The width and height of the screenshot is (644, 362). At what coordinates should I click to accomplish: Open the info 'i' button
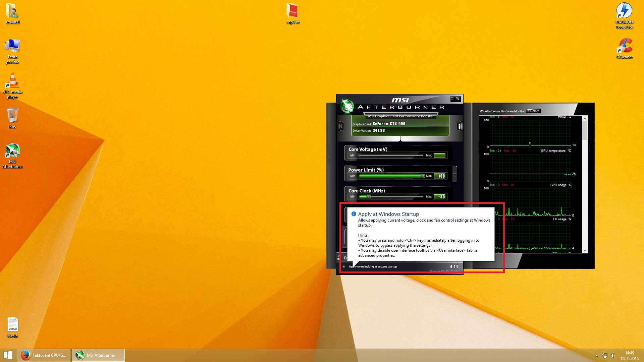coord(460,126)
